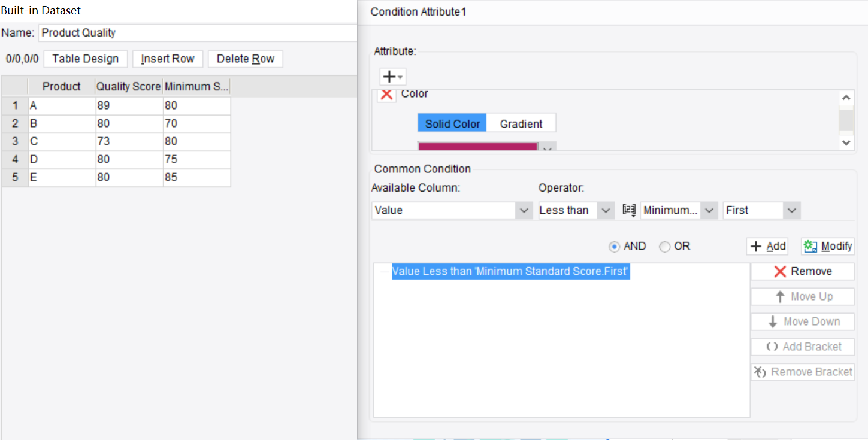Click the Product cell containing E
This screenshot has width=868, height=440.
pyautogui.click(x=62, y=177)
